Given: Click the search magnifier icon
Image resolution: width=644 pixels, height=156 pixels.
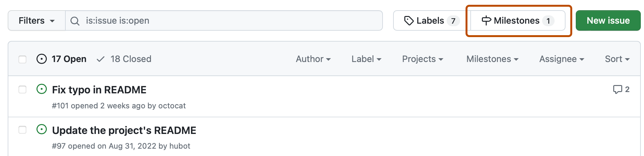Looking at the screenshot, I should 75,21.
